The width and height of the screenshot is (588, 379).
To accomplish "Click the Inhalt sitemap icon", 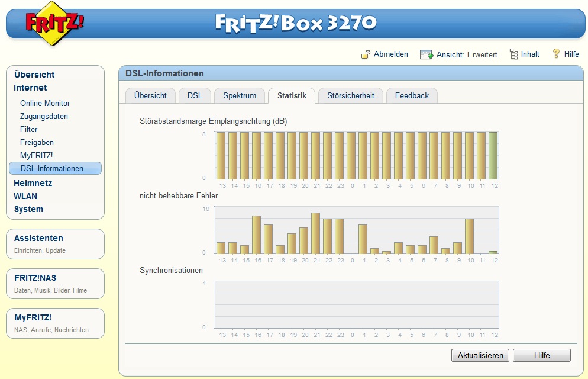I will (x=513, y=54).
